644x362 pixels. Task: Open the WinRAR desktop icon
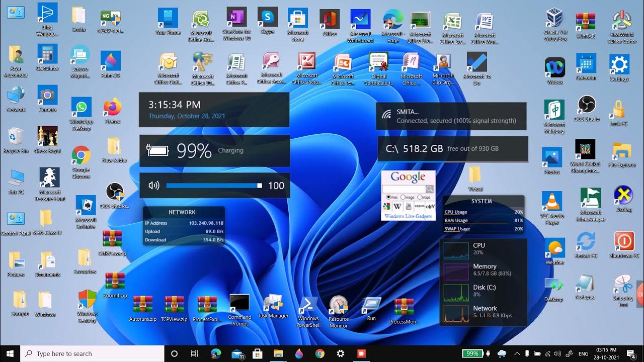pos(585,25)
